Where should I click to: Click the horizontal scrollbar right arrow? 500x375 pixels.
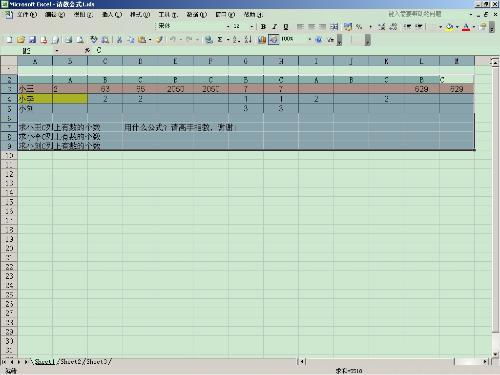485,361
